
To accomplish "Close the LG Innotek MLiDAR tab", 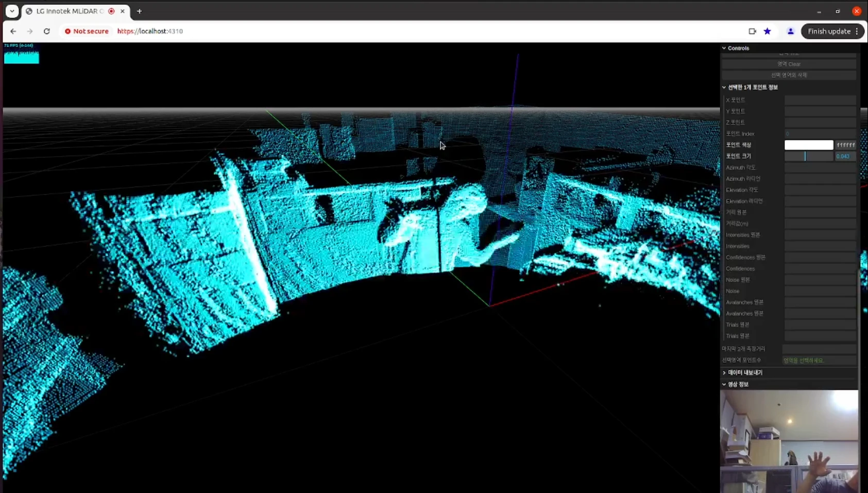I will click(123, 11).
